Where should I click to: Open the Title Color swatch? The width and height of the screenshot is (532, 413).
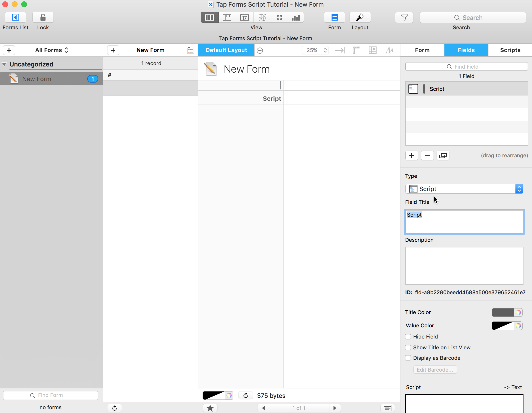click(x=503, y=312)
